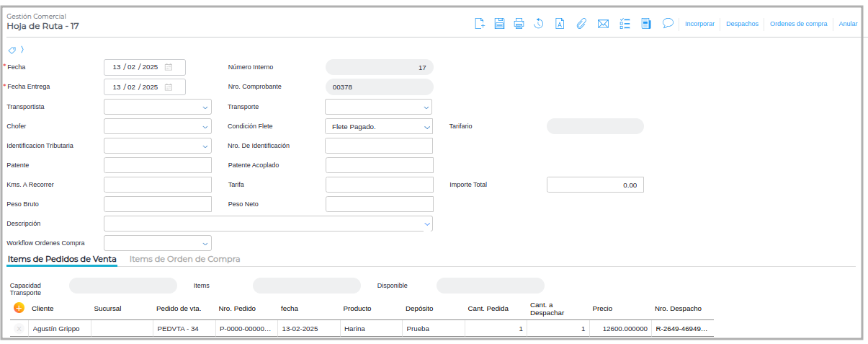
Task: Print the Hoja de Ruta
Action: pos(519,24)
